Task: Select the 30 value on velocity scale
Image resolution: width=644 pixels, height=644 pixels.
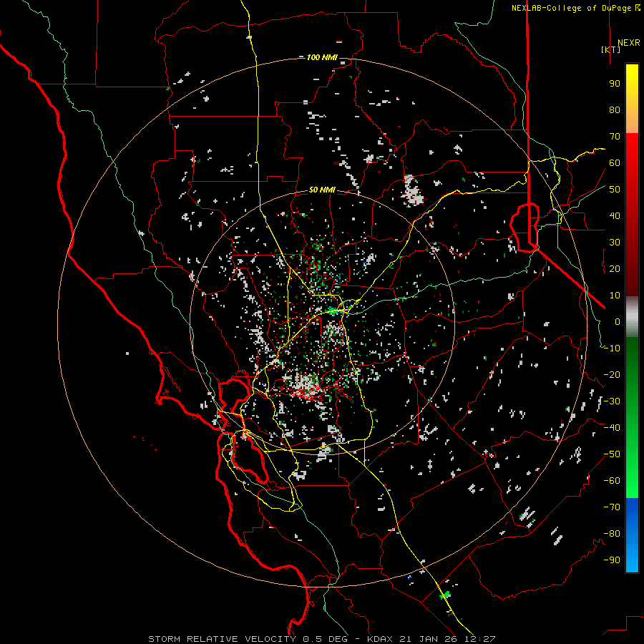Action: (615, 243)
